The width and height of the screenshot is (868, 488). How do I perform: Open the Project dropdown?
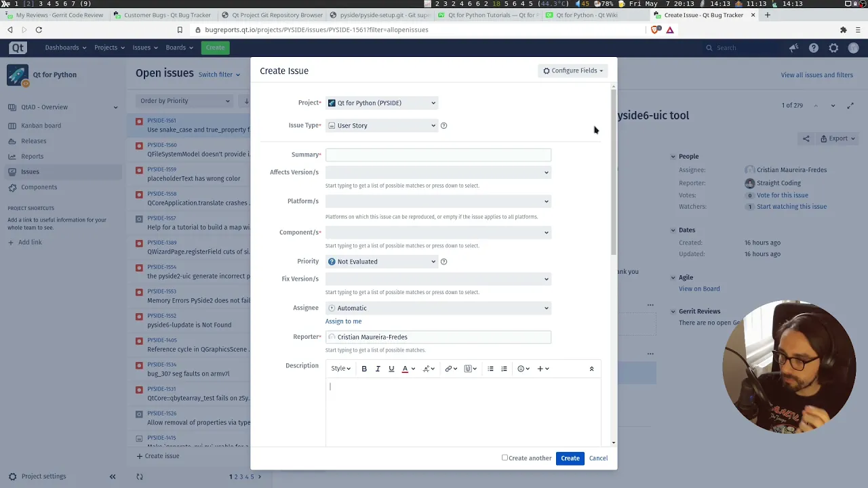click(x=381, y=103)
